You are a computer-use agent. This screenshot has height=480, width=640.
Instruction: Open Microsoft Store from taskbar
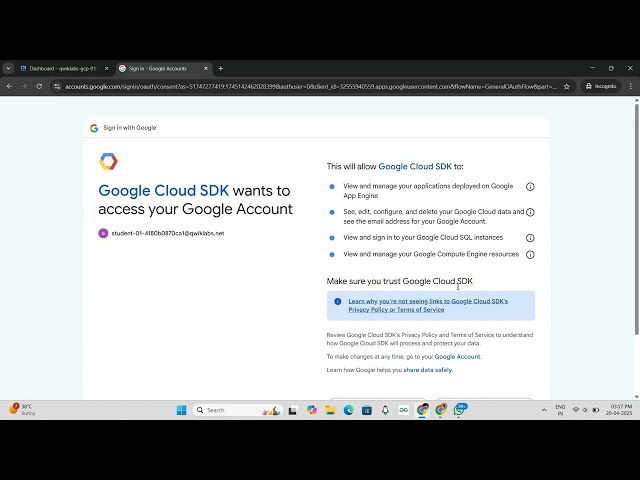pos(367,410)
